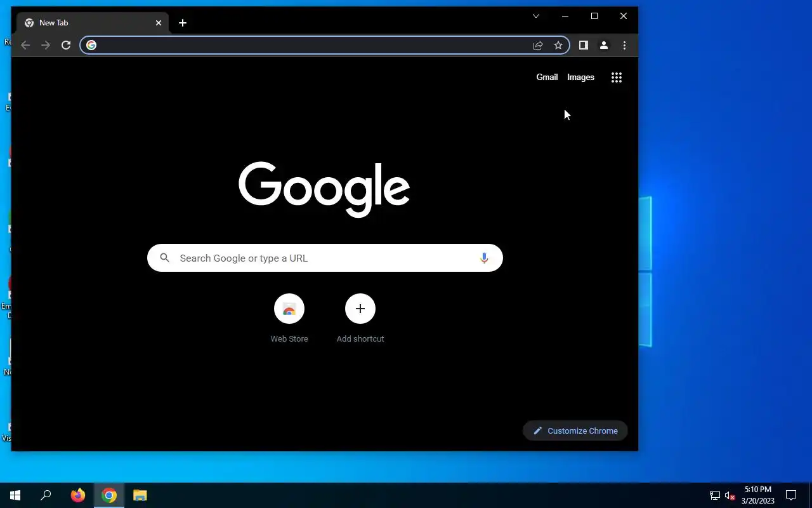Open the taskbar clock and date

pyautogui.click(x=758, y=495)
